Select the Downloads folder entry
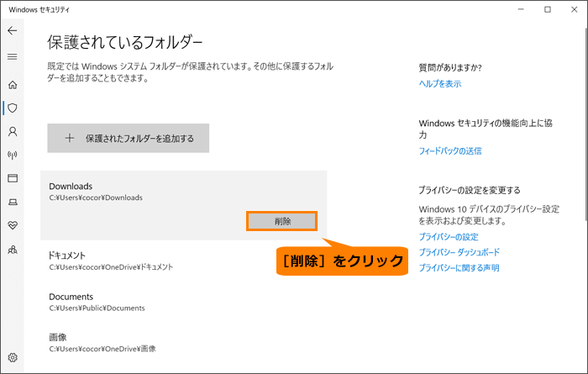The image size is (588, 374). pos(184,205)
